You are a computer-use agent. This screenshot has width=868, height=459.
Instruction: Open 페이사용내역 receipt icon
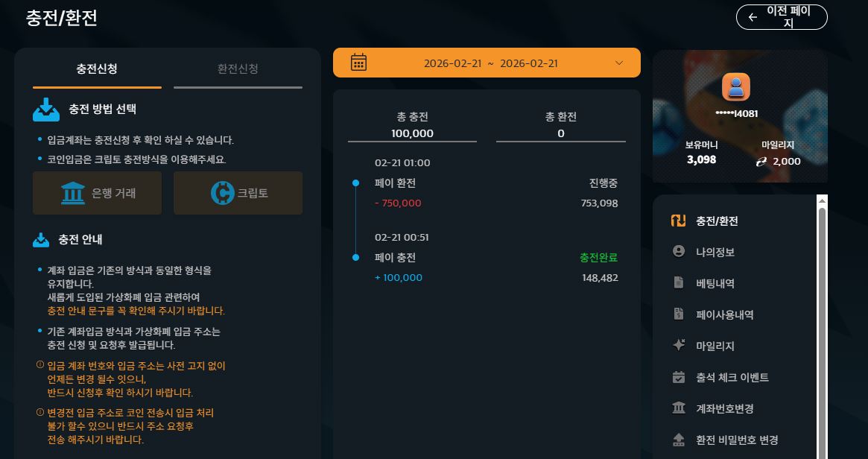(x=678, y=314)
